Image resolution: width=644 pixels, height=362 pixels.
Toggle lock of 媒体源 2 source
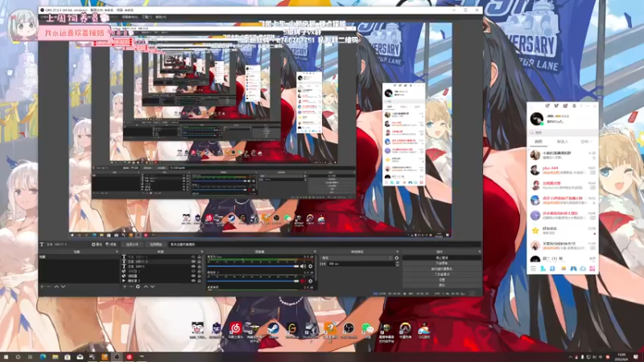click(x=199, y=281)
